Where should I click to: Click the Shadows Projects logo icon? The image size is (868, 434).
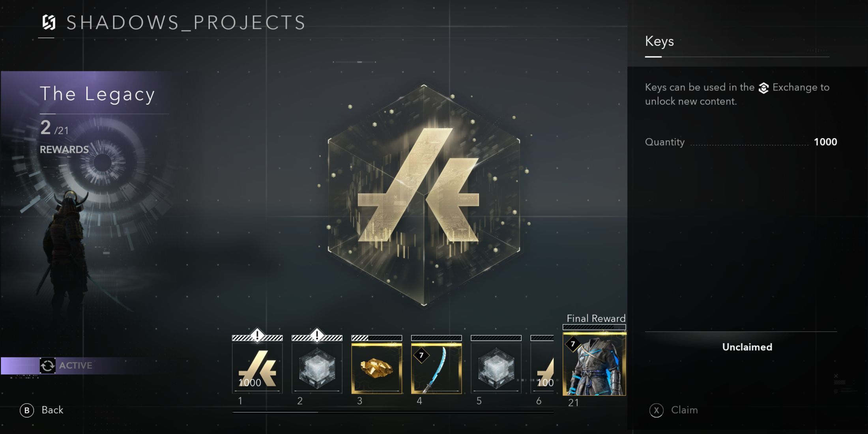[x=49, y=22]
